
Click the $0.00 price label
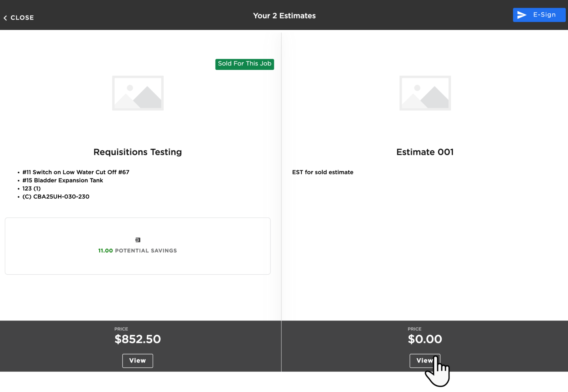pos(425,339)
